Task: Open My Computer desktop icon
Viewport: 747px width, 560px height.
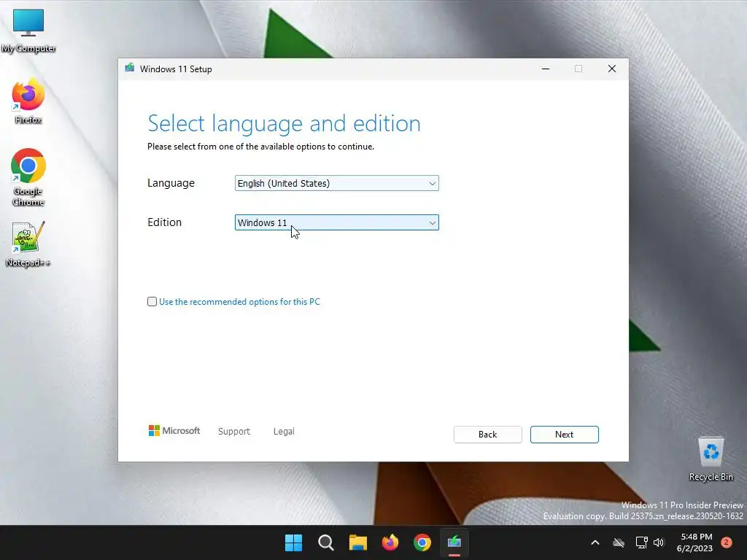Action: point(28,31)
